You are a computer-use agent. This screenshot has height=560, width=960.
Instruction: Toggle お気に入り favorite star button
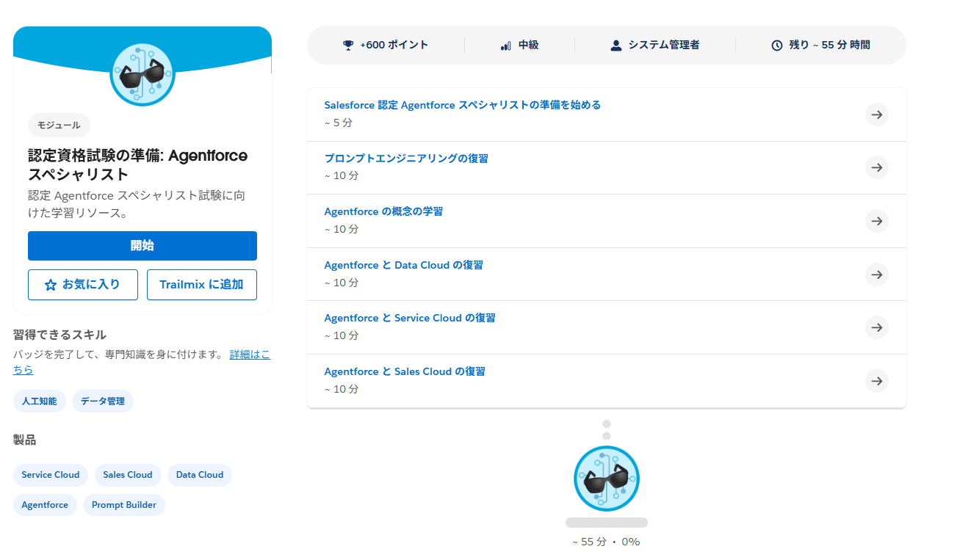[x=83, y=285]
